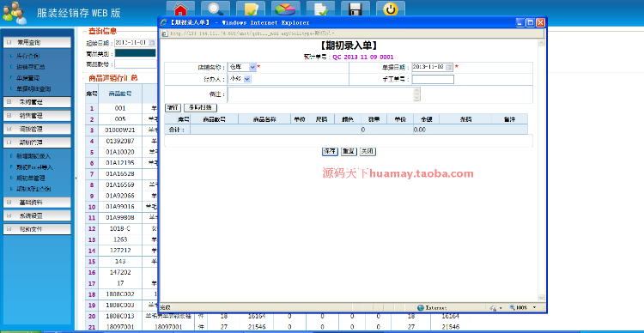This screenshot has width=644, height=333.
Task: Click the 商品款号 query input in background
Action: pyautogui.click(x=135, y=64)
